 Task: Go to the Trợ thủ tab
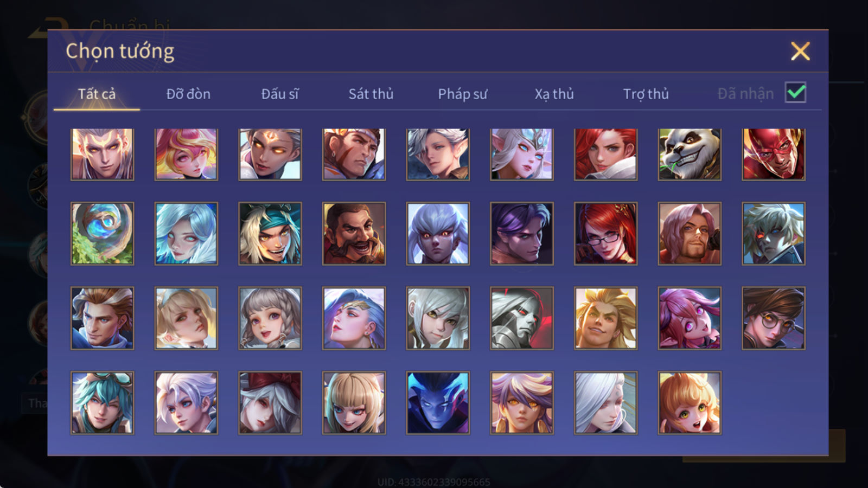pos(646,94)
